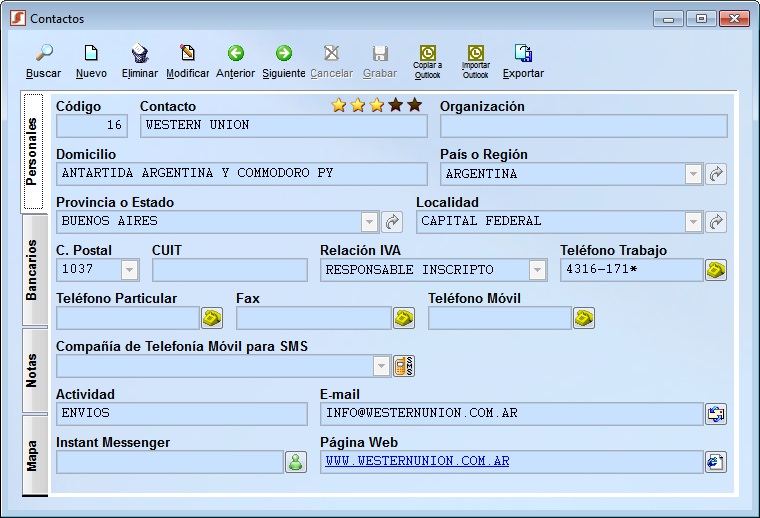Click the Cancelar toolbar icon

(332, 61)
